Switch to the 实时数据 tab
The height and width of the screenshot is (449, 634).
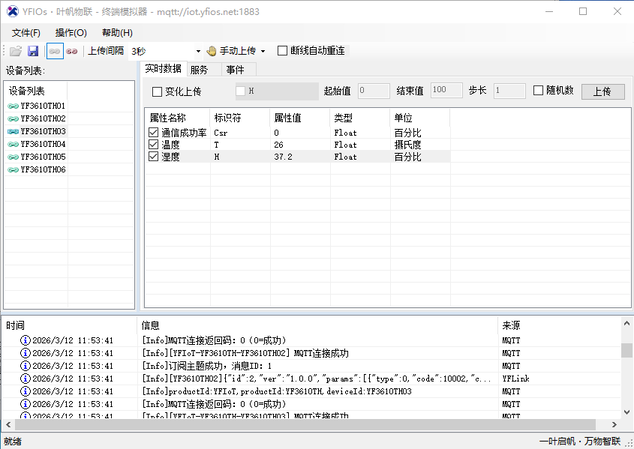(x=163, y=69)
